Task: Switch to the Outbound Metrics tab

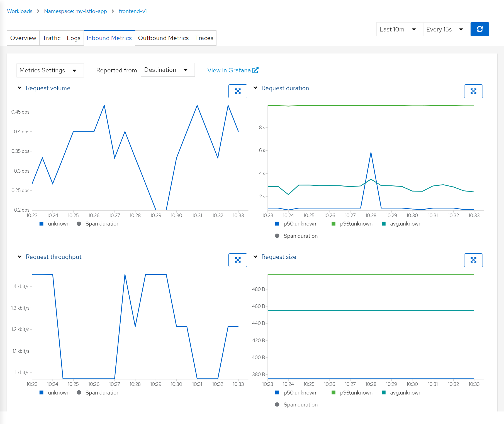Action: 164,38
